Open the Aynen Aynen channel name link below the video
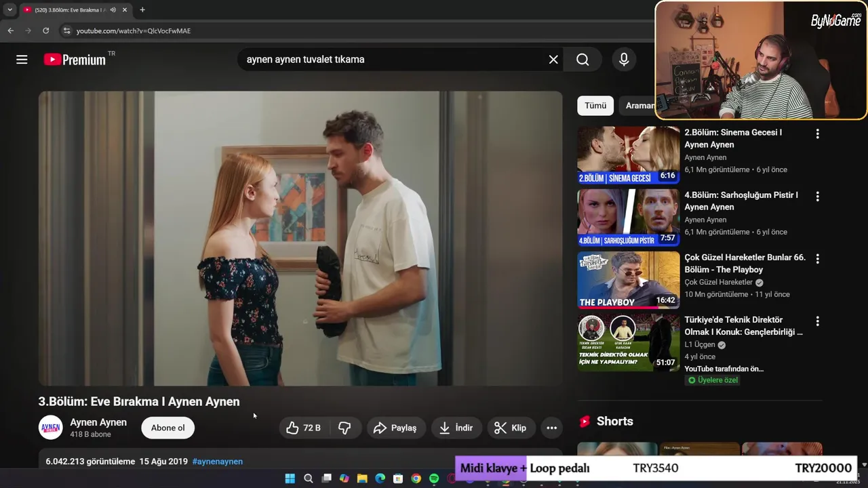Screen dimensions: 868x488 98,422
